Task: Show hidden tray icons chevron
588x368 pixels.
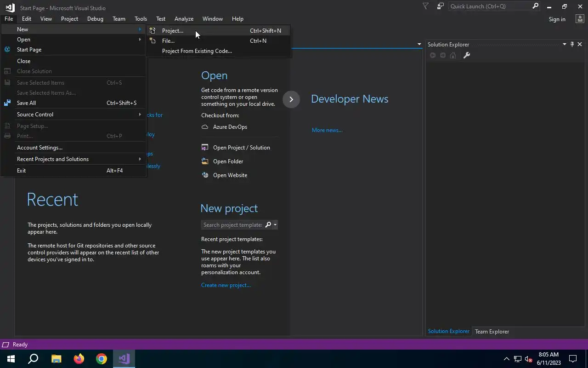Action: point(507,359)
